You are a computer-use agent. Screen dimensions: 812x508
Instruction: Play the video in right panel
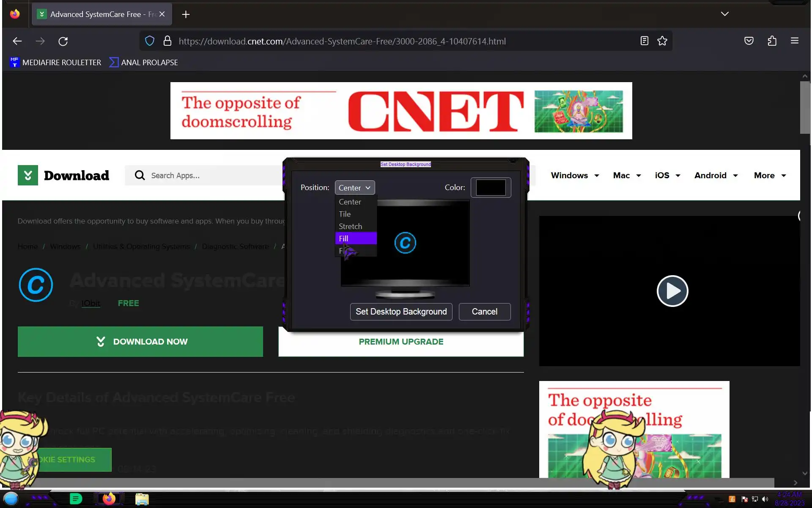672,291
